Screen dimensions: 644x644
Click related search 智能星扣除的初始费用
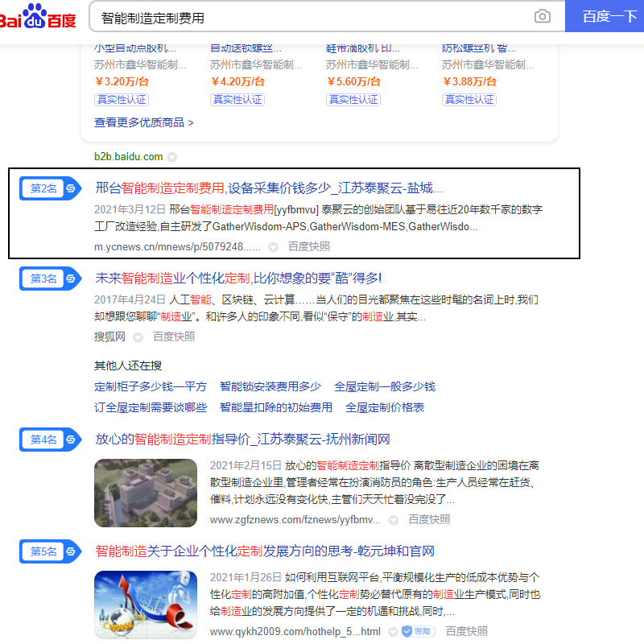point(276,408)
